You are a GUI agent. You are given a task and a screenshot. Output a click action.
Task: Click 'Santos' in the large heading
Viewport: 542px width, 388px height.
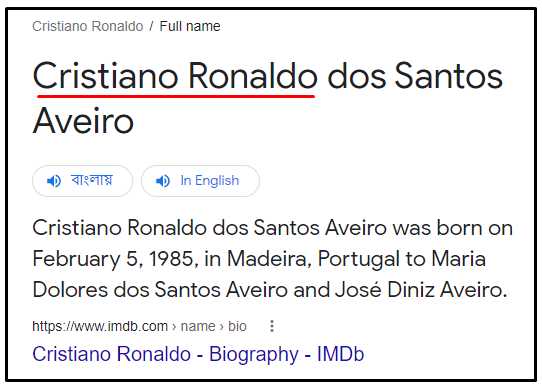(x=448, y=76)
